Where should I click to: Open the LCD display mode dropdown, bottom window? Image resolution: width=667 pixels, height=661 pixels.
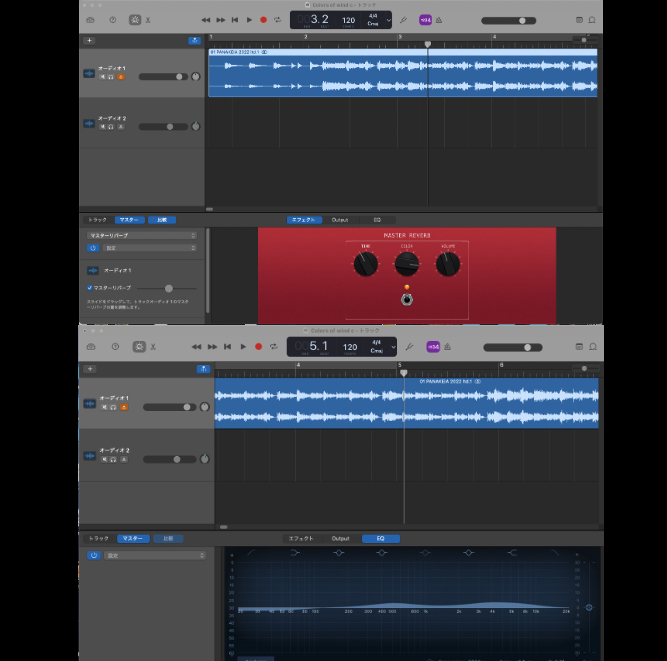(393, 347)
